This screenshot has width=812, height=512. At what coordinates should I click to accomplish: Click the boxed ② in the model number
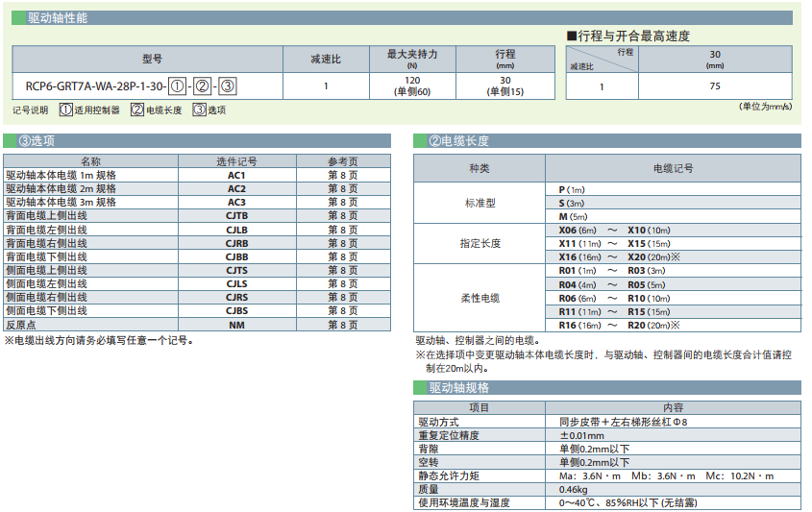[x=202, y=86]
